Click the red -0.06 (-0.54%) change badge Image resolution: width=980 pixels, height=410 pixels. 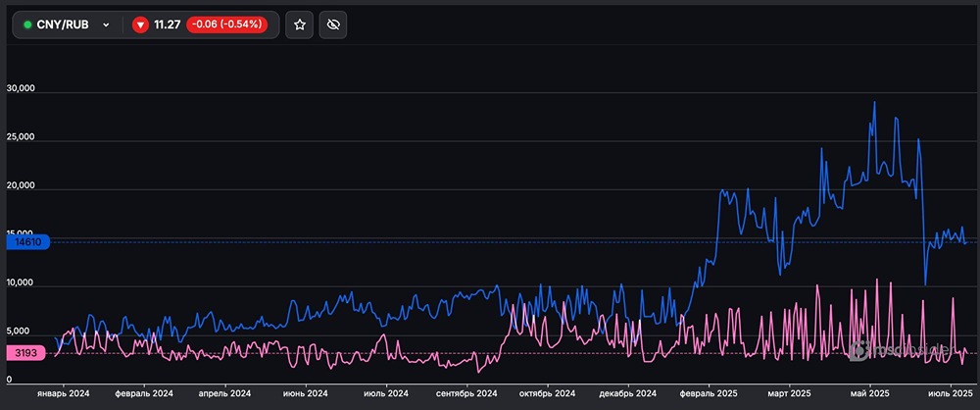coord(225,25)
